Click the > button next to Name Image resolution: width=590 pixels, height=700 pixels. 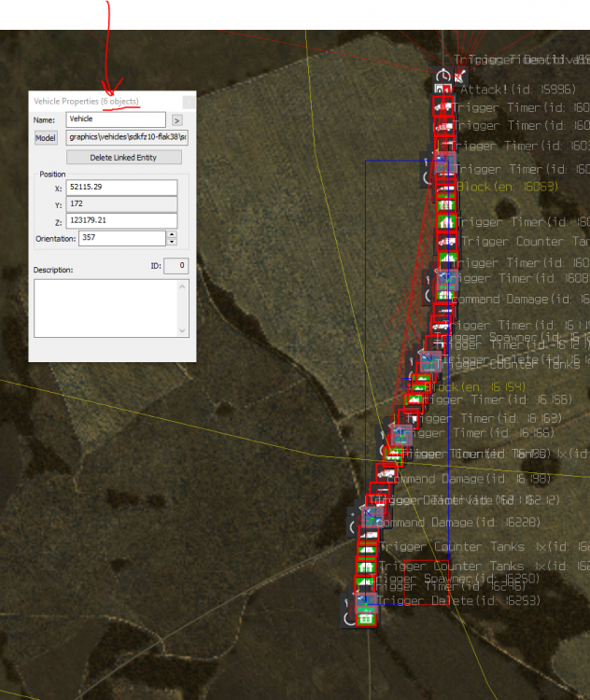176,120
